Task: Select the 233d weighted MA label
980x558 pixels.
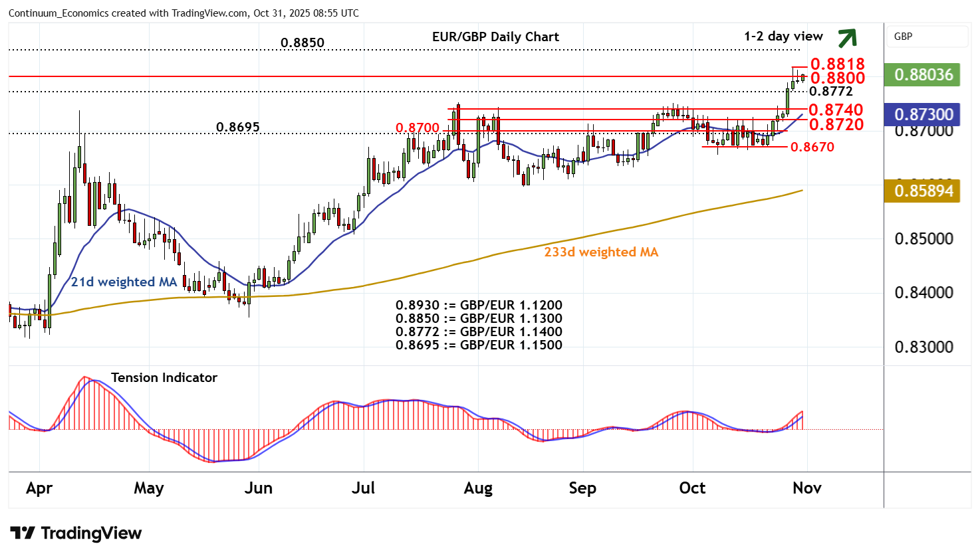Action: pyautogui.click(x=601, y=252)
